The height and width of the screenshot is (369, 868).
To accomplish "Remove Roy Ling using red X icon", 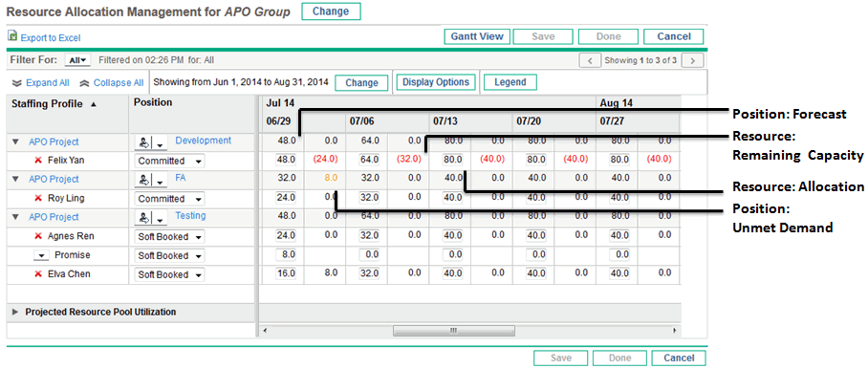I will click(x=38, y=198).
